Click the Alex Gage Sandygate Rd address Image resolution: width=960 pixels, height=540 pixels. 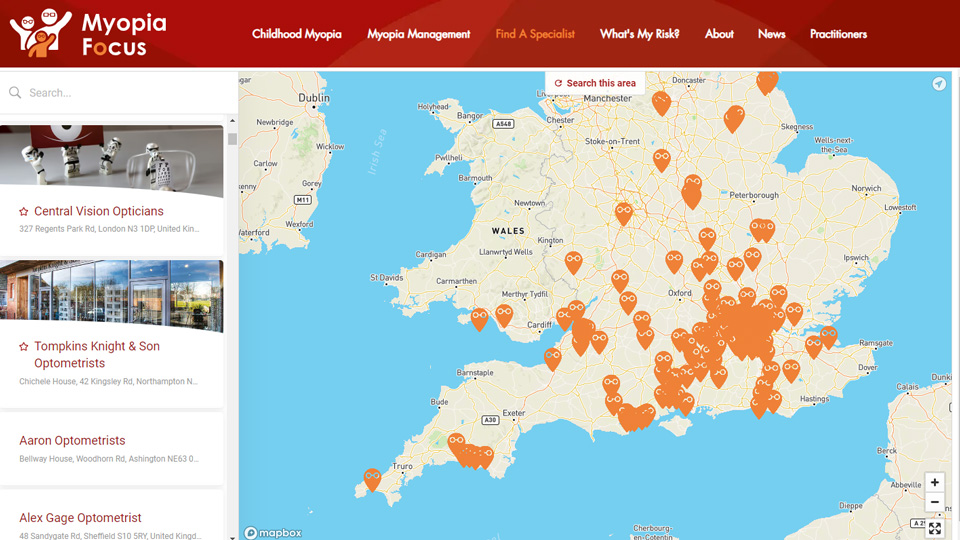click(111, 536)
